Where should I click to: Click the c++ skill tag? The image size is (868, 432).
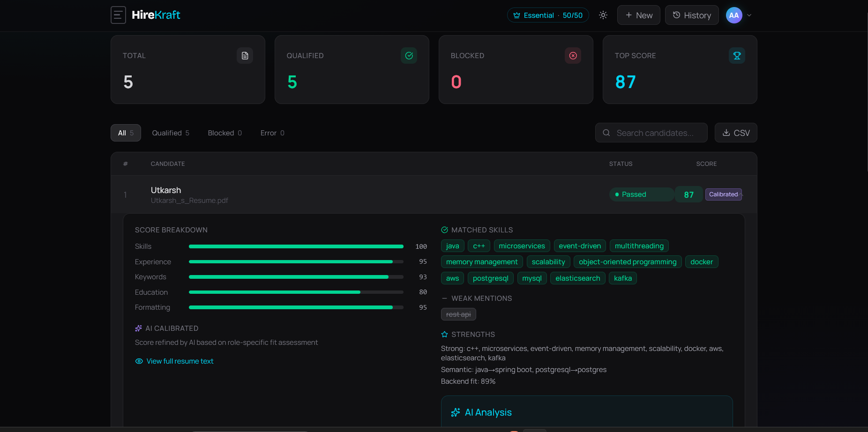click(x=479, y=246)
